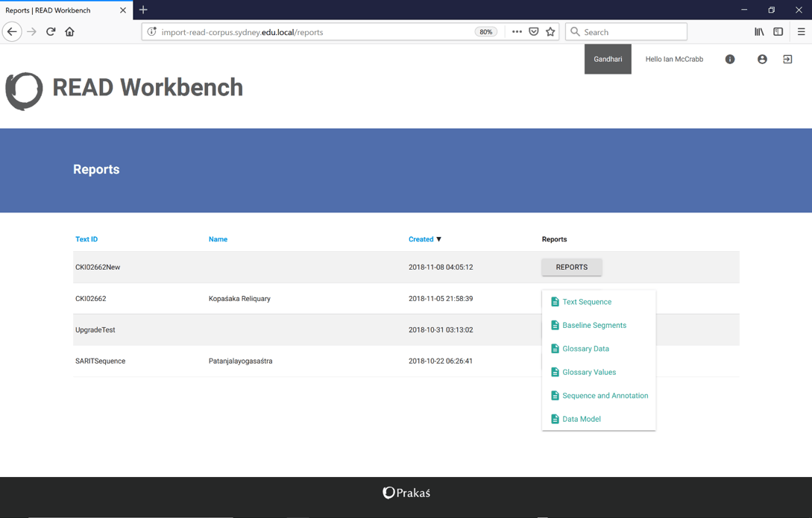This screenshot has height=518, width=812.
Task: Click the 2018-10-22 06:26:41 date cell
Action: point(441,361)
